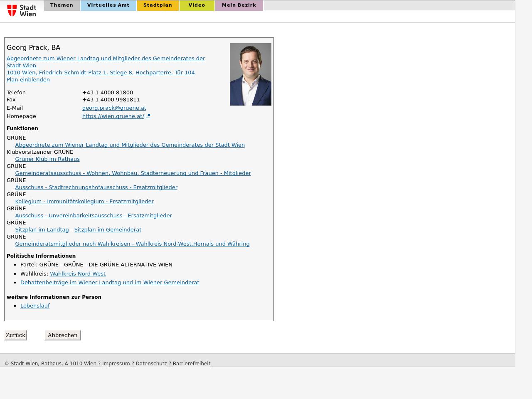
Task: Open the Impressum footer link
Action: pos(116,364)
